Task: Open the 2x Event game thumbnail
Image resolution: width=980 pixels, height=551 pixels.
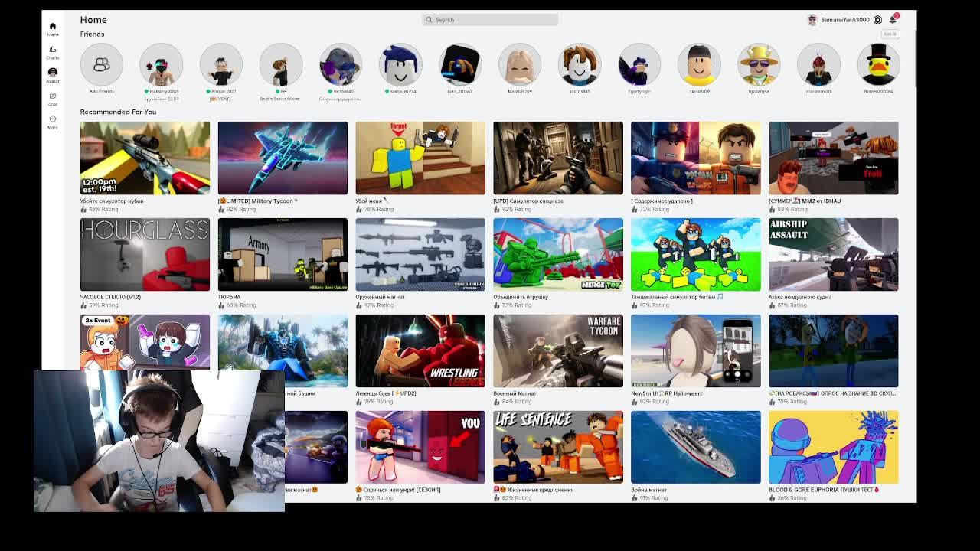Action: tap(145, 342)
